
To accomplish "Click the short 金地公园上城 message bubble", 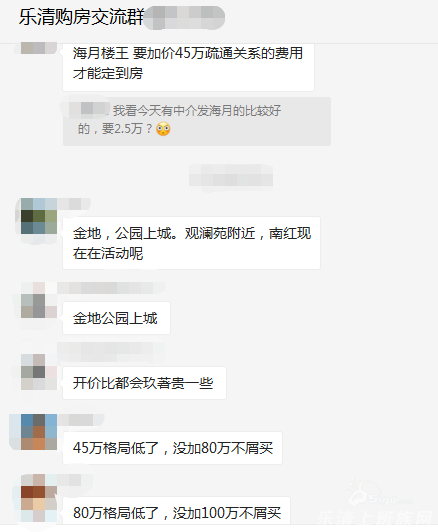I will pyautogui.click(x=116, y=318).
